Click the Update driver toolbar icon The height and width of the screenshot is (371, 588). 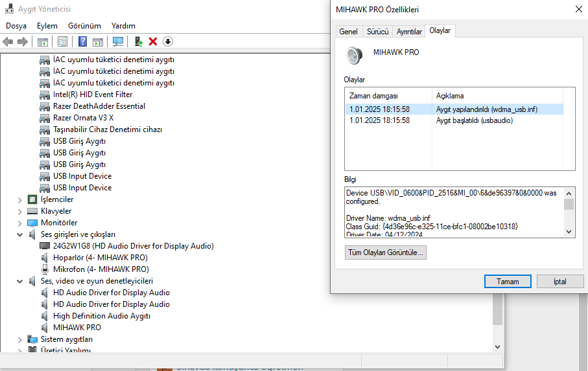click(x=138, y=41)
